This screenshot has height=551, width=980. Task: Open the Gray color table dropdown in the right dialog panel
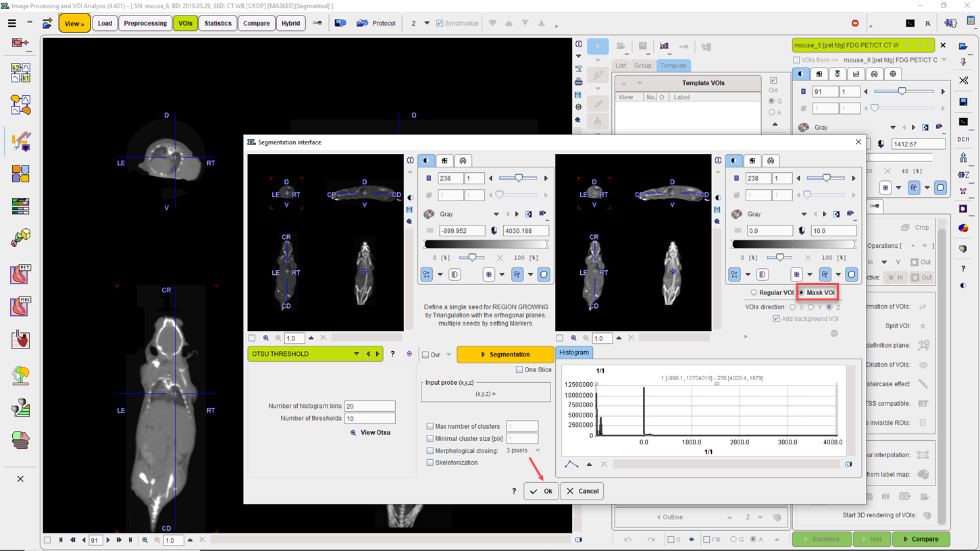pyautogui.click(x=804, y=214)
